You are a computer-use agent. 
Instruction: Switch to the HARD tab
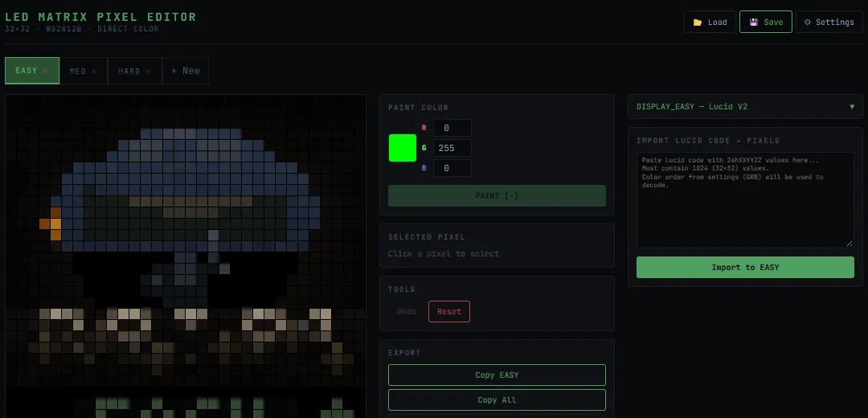coord(135,71)
